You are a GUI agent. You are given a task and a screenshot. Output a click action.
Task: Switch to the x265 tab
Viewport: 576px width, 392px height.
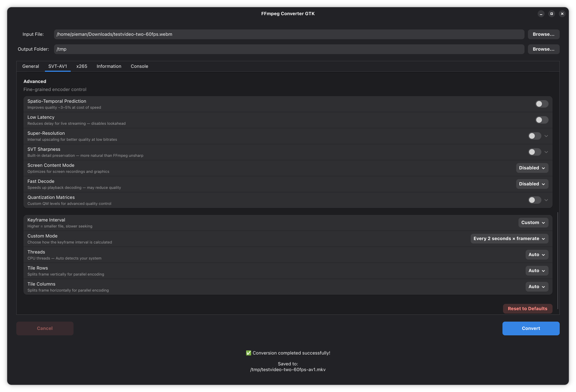pyautogui.click(x=82, y=66)
